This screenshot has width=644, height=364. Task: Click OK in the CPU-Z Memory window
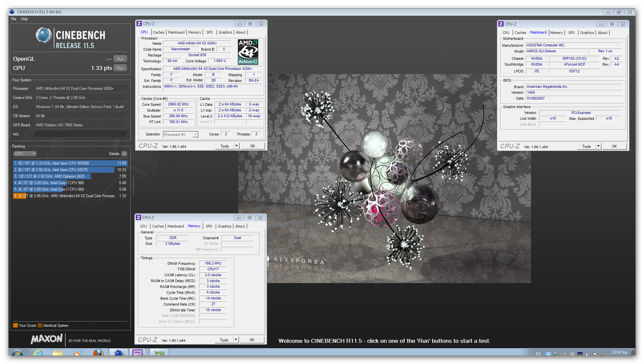pos(252,340)
